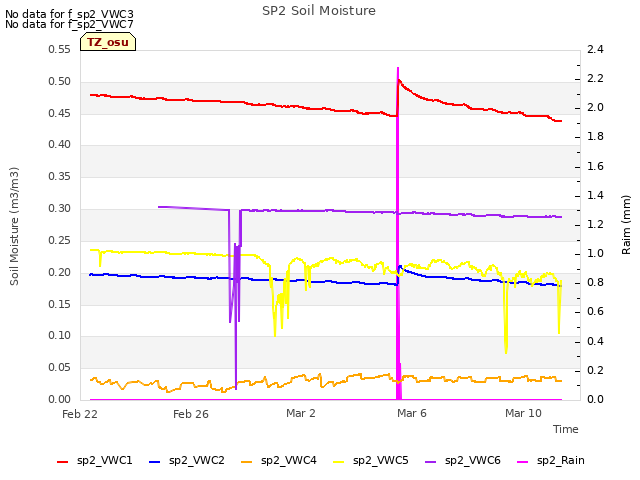The image size is (640, 480).
Task: Click the magenta sp2_Rain legend swatch
Action: (522, 462)
